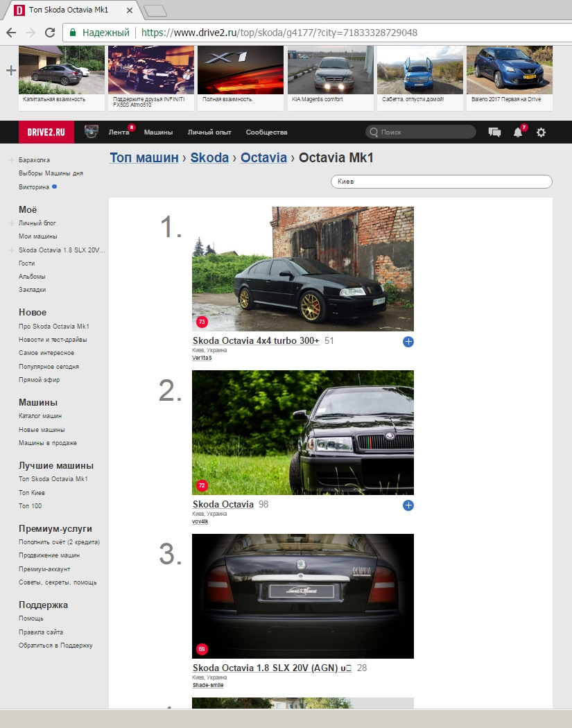The width and height of the screenshot is (572, 728).
Task: Open Викторина sidebar link
Action: click(34, 187)
